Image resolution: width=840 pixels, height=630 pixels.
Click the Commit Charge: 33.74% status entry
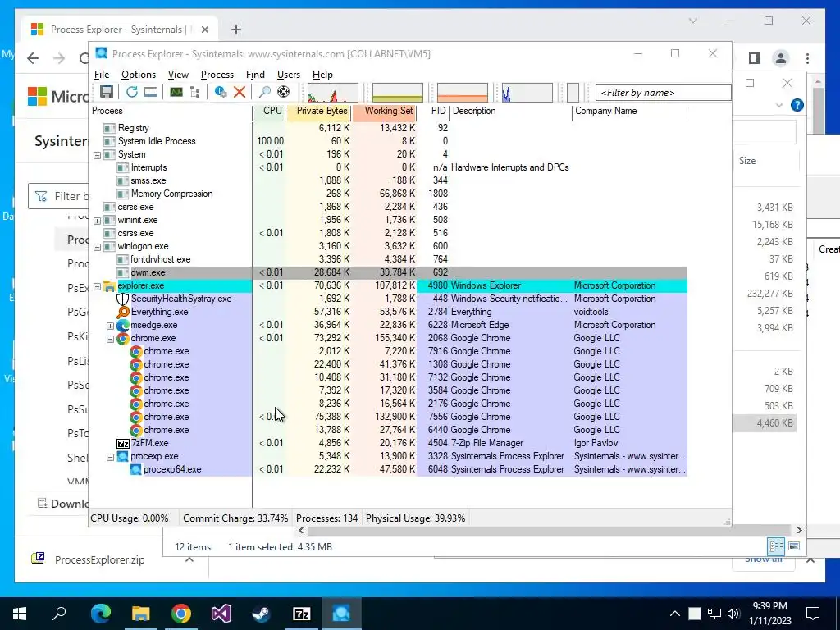(235, 518)
